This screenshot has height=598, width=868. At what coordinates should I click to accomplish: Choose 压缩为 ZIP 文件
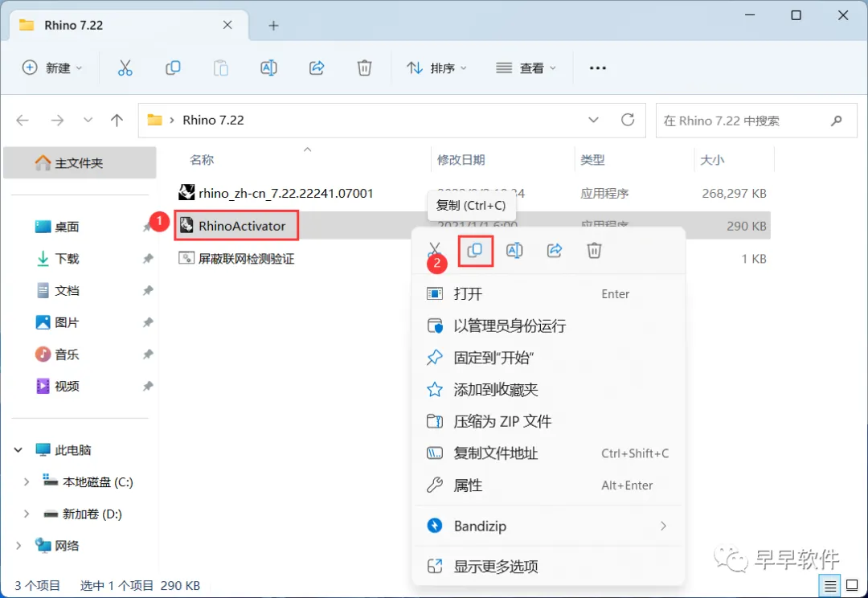tap(548, 422)
